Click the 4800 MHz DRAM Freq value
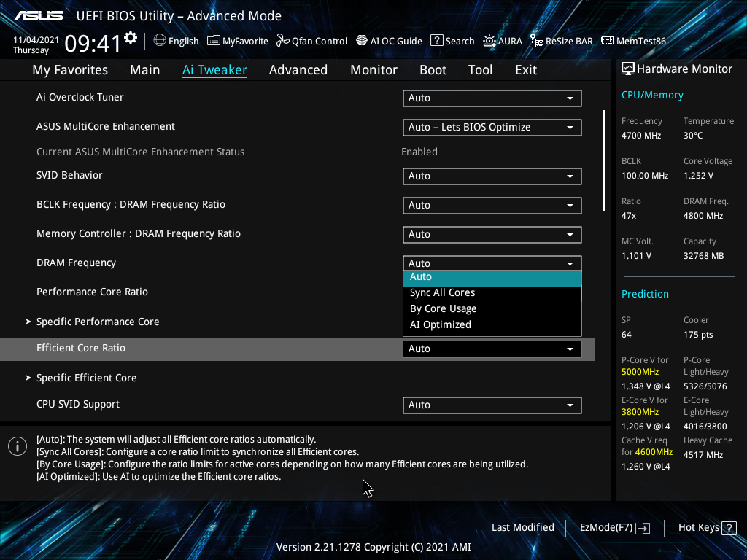 (x=703, y=216)
